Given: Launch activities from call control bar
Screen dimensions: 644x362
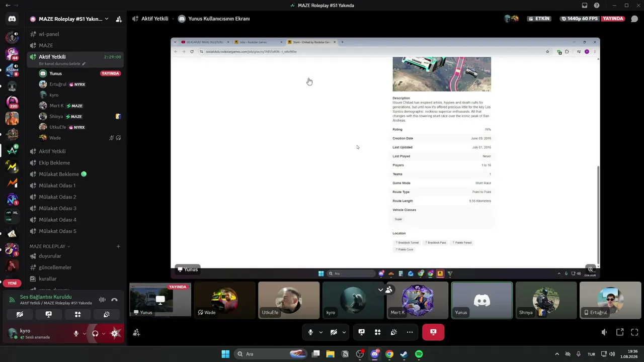Looking at the screenshot, I should (x=377, y=332).
